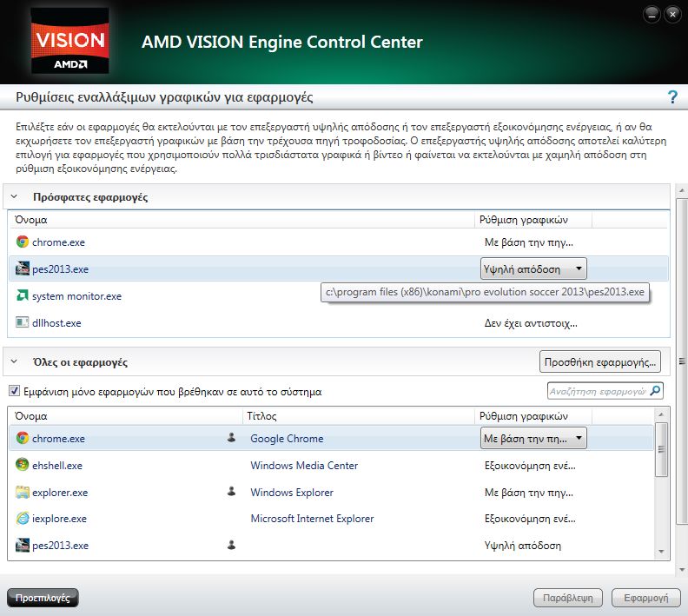Screen dimensions: 688x616
Task: Open help via the question mark icon
Action: pos(672,96)
